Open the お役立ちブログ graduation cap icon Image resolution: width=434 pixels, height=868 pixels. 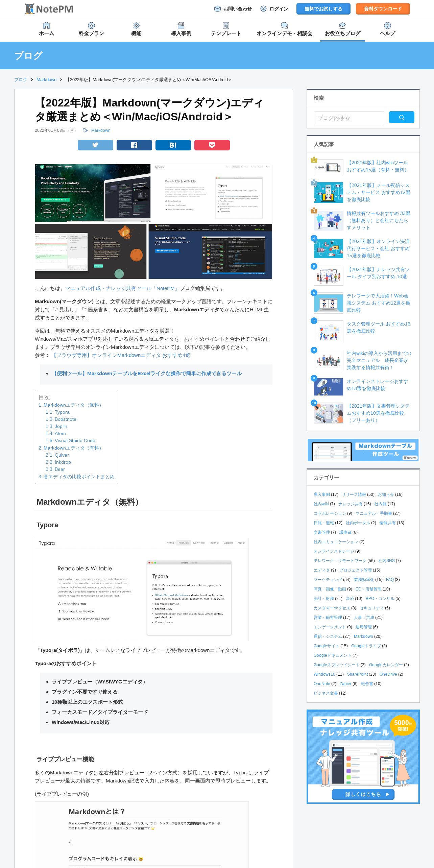pyautogui.click(x=342, y=25)
